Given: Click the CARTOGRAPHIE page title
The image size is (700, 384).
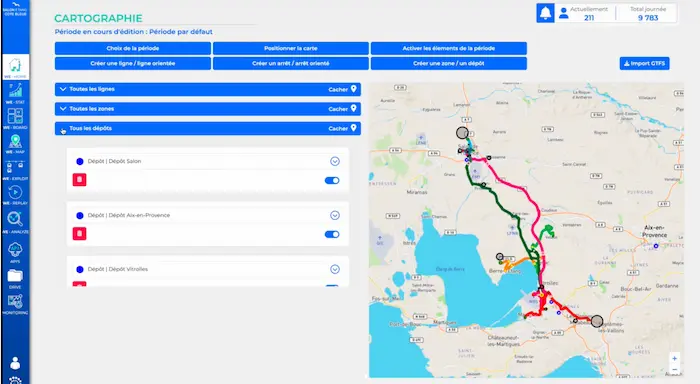Looking at the screenshot, I should click(98, 18).
